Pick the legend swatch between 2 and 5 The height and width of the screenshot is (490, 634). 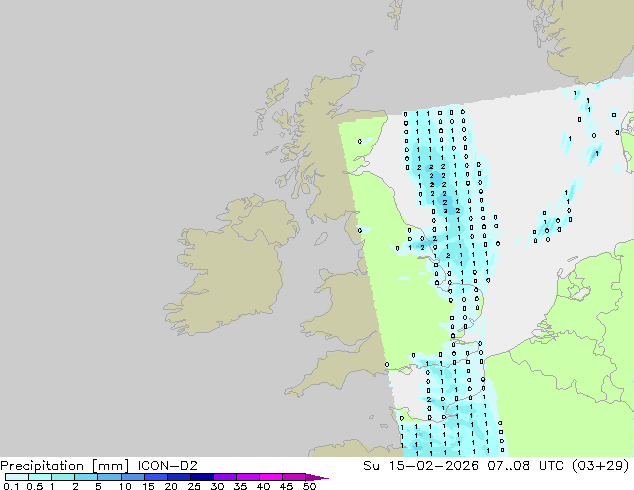click(86, 477)
